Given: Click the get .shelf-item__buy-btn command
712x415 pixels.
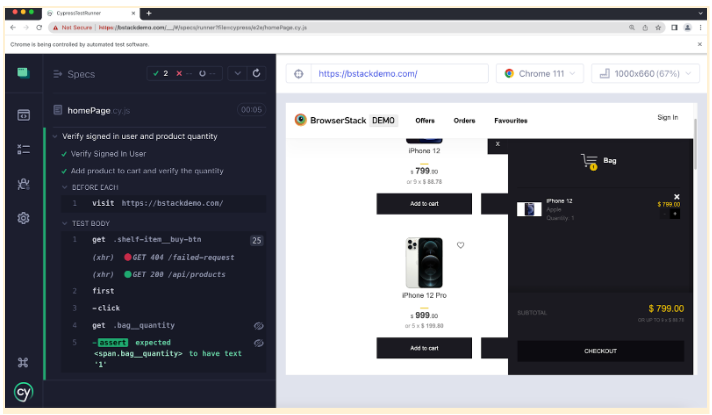Looking at the screenshot, I should [163, 240].
